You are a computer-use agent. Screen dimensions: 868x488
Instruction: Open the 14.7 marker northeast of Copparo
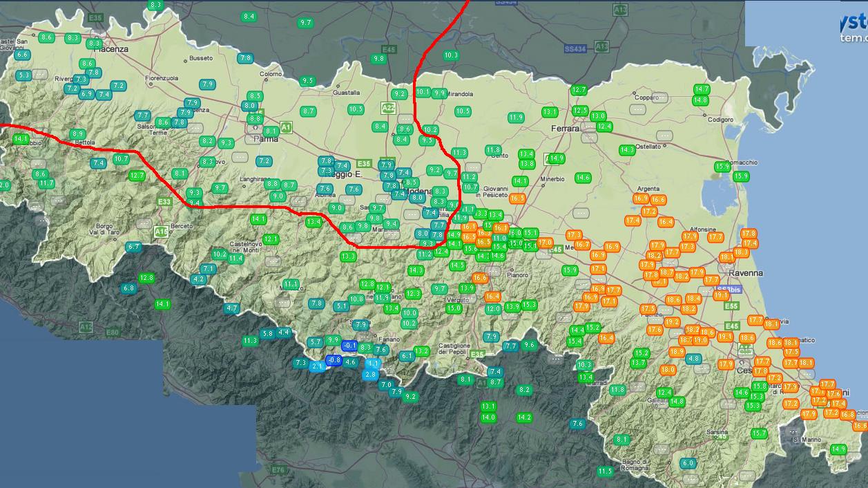(702, 89)
